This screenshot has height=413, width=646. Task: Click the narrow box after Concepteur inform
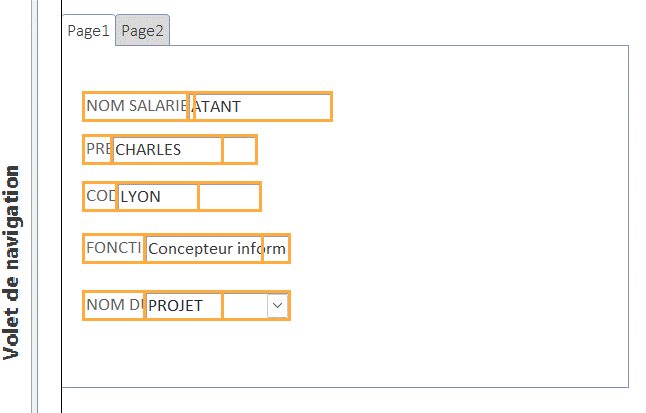point(276,249)
